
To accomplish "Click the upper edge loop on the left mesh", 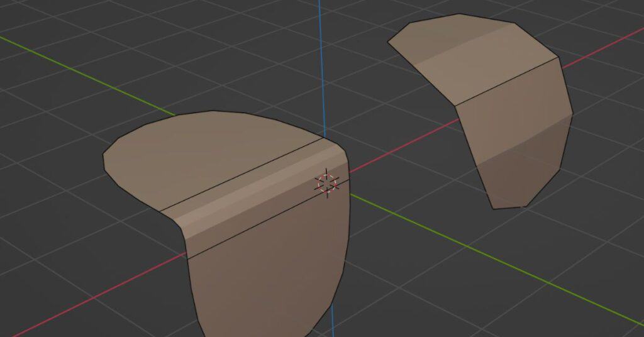I will click(x=242, y=175).
